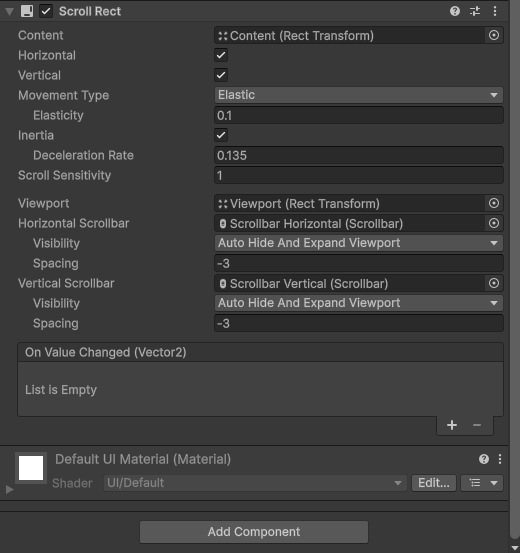Open Default UI Material help icon
Viewport: 520px width, 553px height.
click(484, 459)
